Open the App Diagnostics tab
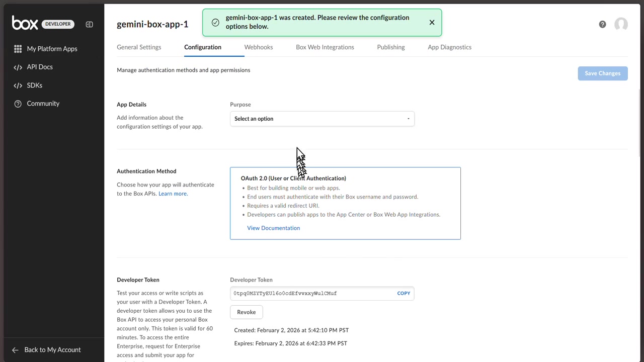 point(449,47)
